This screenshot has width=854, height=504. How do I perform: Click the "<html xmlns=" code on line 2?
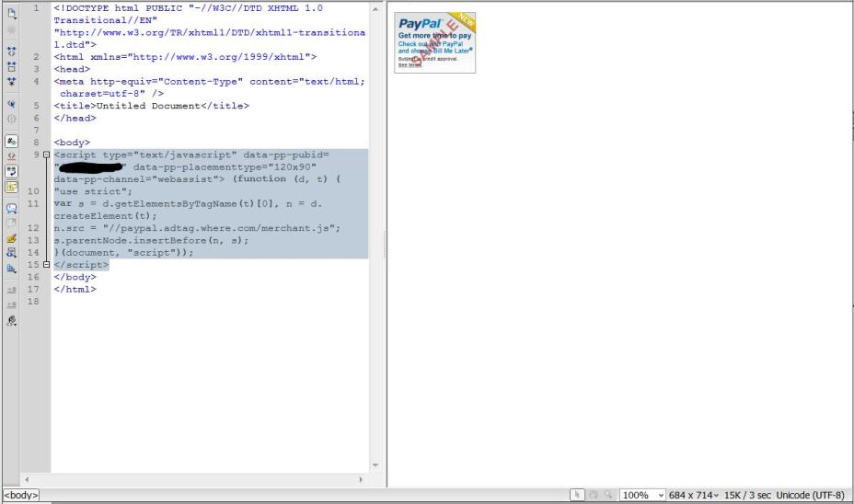tap(185, 57)
